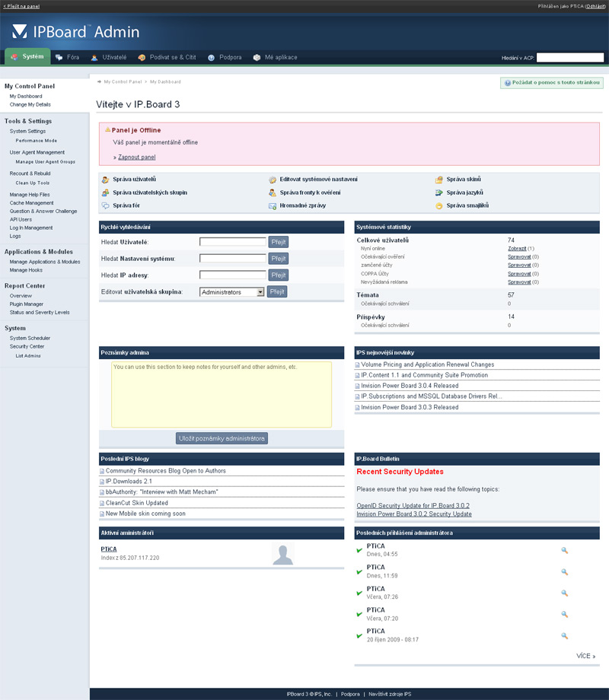
Task: Click the IPBoard Admin logo
Action: coord(75,32)
